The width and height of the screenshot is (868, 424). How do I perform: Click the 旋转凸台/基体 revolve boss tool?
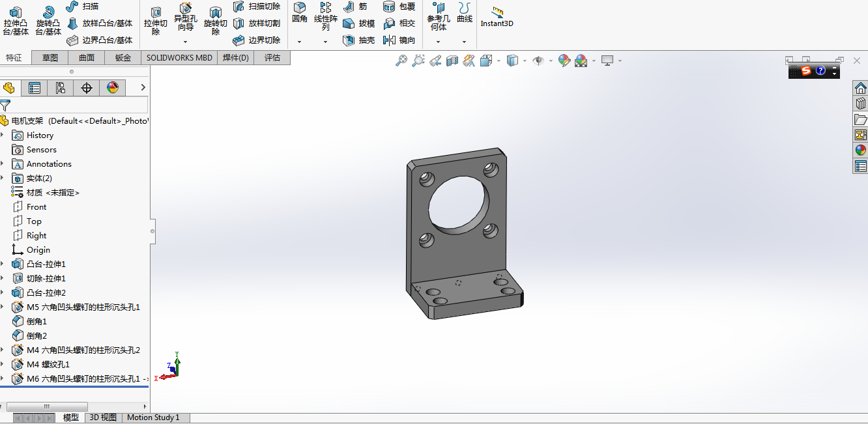(x=48, y=21)
